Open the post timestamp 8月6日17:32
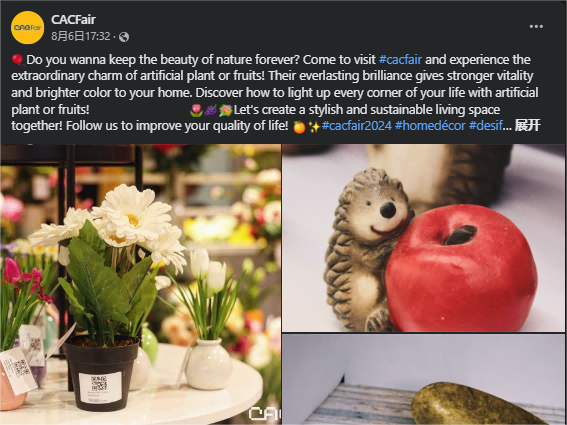Screen dimensions: 567x425 pos(81,37)
